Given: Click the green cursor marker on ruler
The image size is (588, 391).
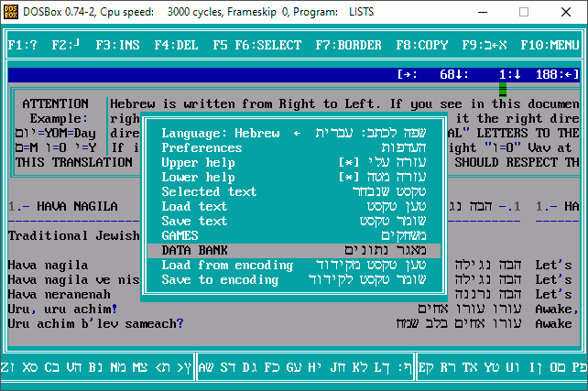Looking at the screenshot, I should [503, 90].
